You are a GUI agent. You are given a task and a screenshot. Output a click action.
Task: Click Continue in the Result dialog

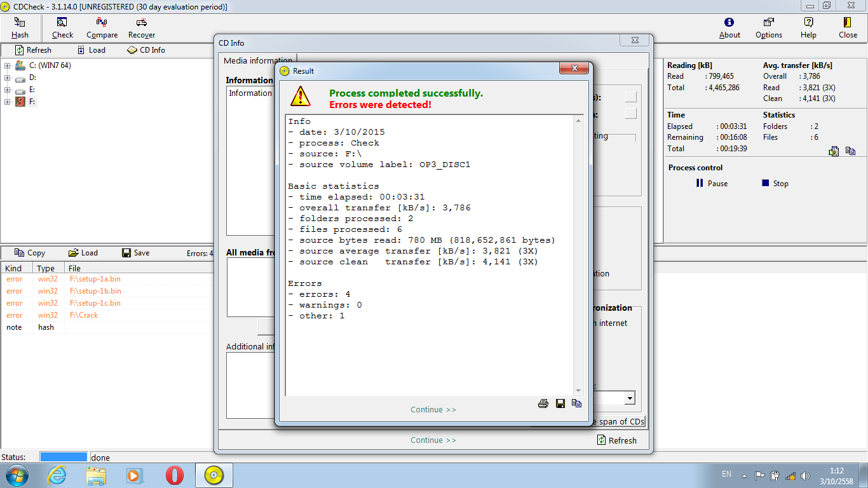(433, 410)
